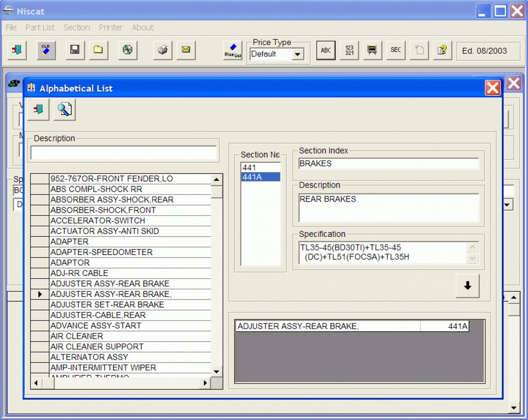Click right arrow of horizontal list scrollbar
Image resolution: width=528 pixels, height=420 pixels.
click(205, 383)
